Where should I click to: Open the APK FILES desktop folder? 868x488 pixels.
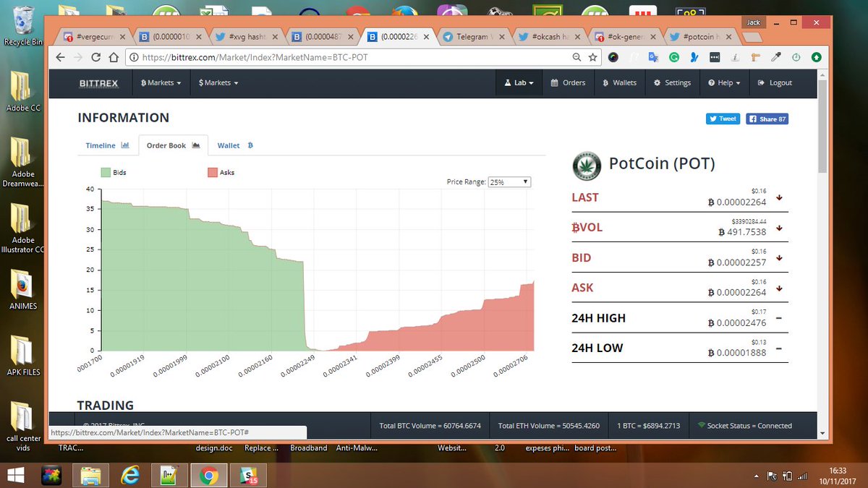(x=22, y=356)
